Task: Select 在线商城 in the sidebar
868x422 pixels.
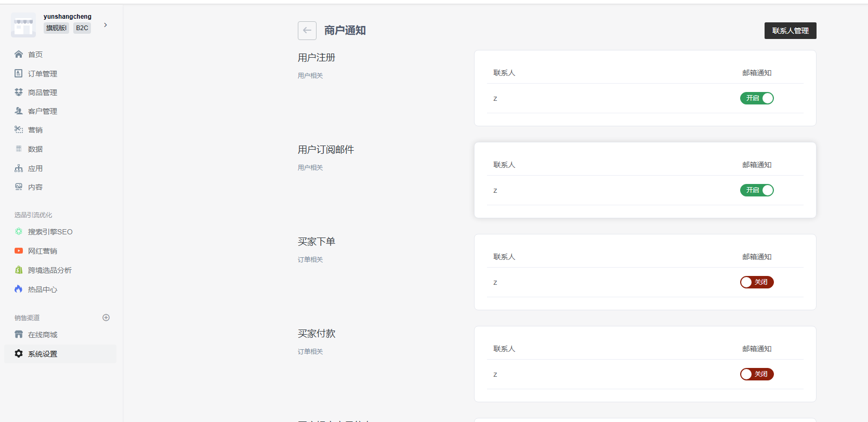Action: (x=43, y=335)
